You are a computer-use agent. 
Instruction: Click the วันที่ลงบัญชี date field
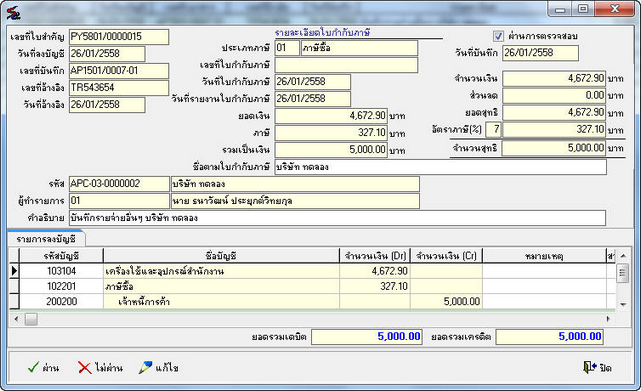point(107,54)
